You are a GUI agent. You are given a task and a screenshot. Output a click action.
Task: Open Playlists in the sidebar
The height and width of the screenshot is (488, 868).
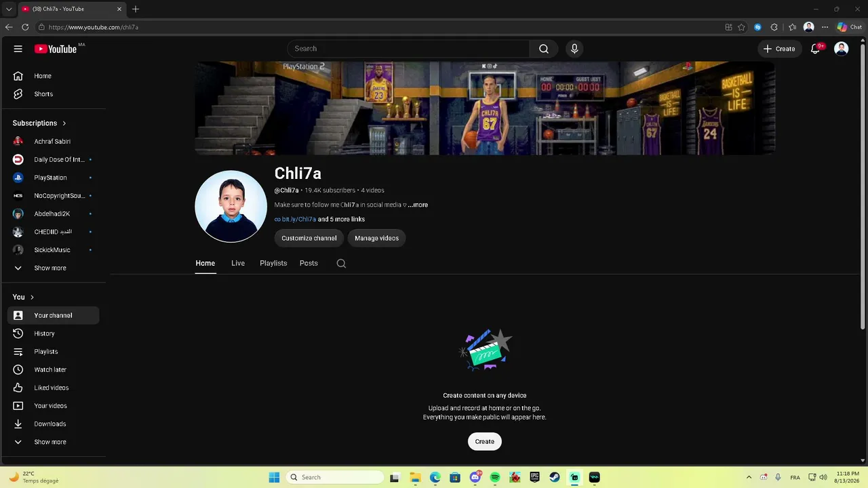(53, 352)
